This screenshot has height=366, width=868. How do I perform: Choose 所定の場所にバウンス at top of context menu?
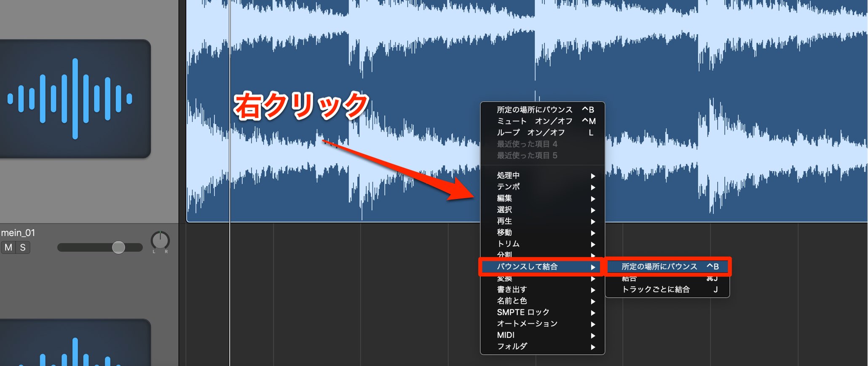[543, 110]
